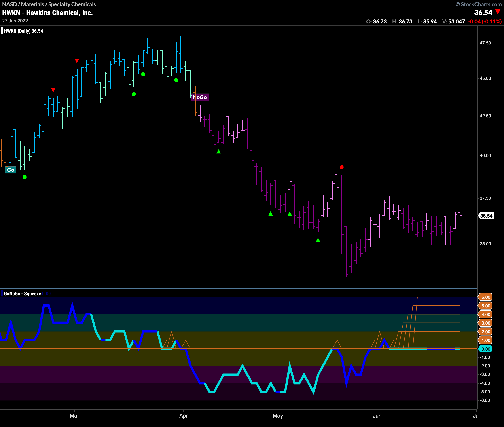Click the 'Go' trend label on chart
The width and height of the screenshot is (504, 427).
[x=11, y=170]
